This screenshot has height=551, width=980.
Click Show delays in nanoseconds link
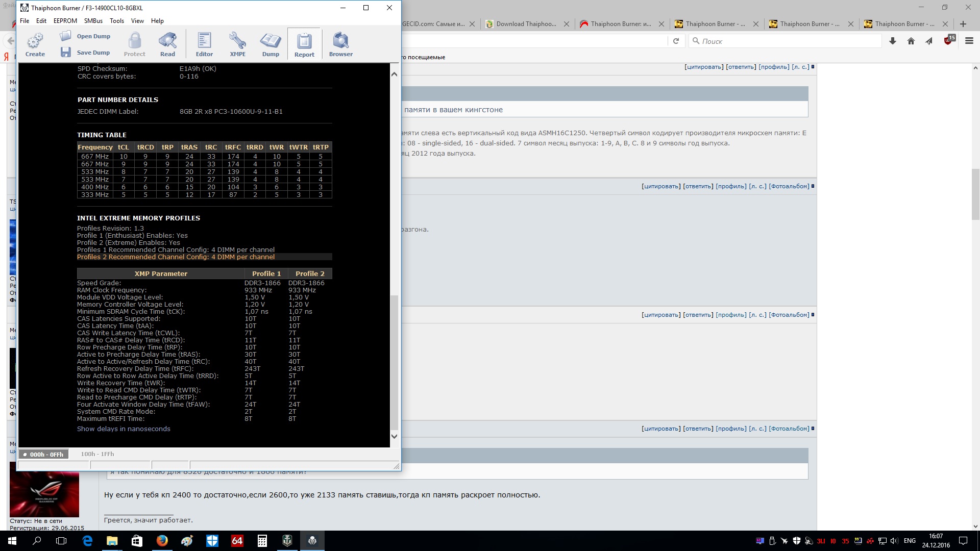pos(124,429)
